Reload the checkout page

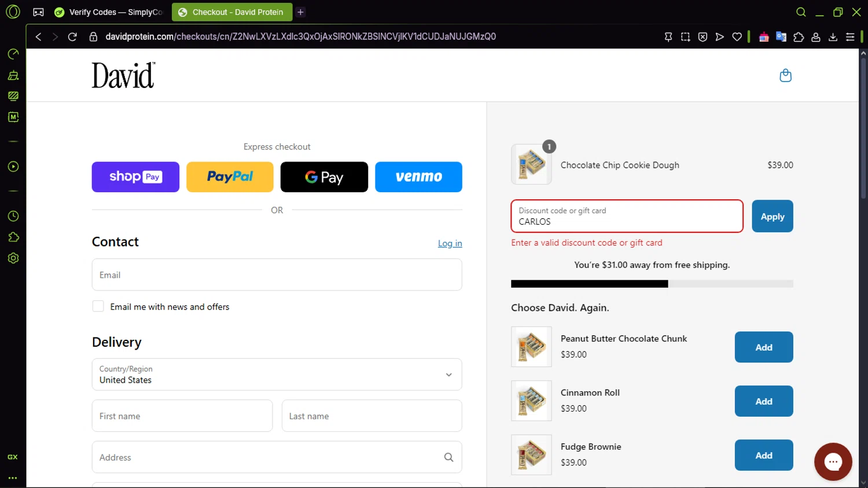pyautogui.click(x=72, y=36)
